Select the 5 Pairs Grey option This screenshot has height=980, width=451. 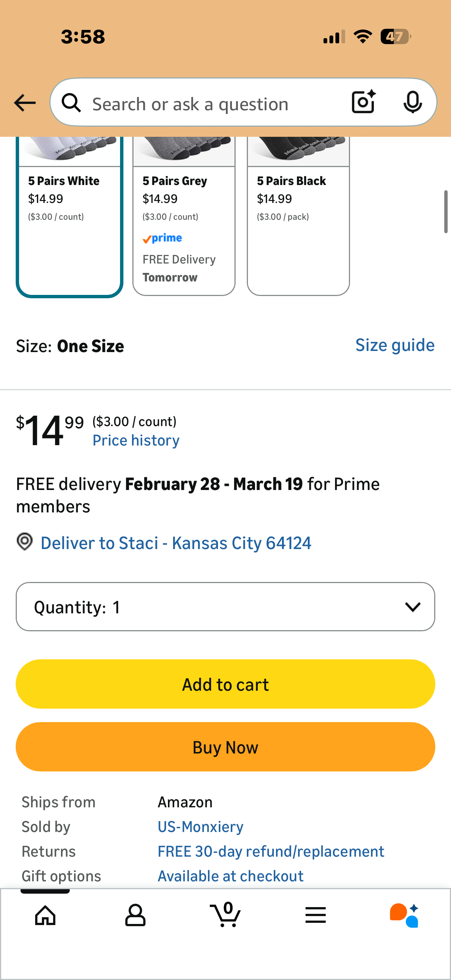pos(184,217)
